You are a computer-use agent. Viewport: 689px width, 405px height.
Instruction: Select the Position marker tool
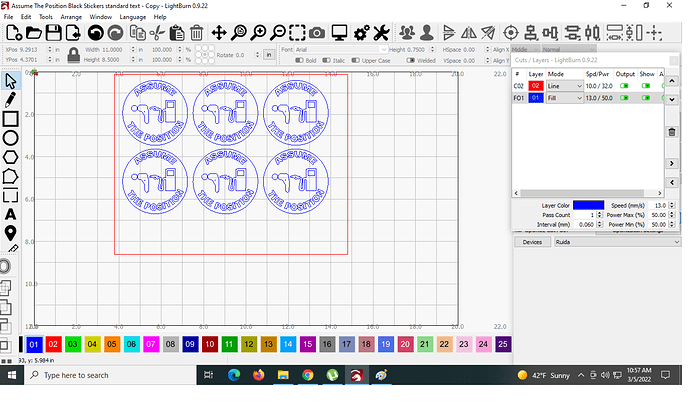click(11, 233)
